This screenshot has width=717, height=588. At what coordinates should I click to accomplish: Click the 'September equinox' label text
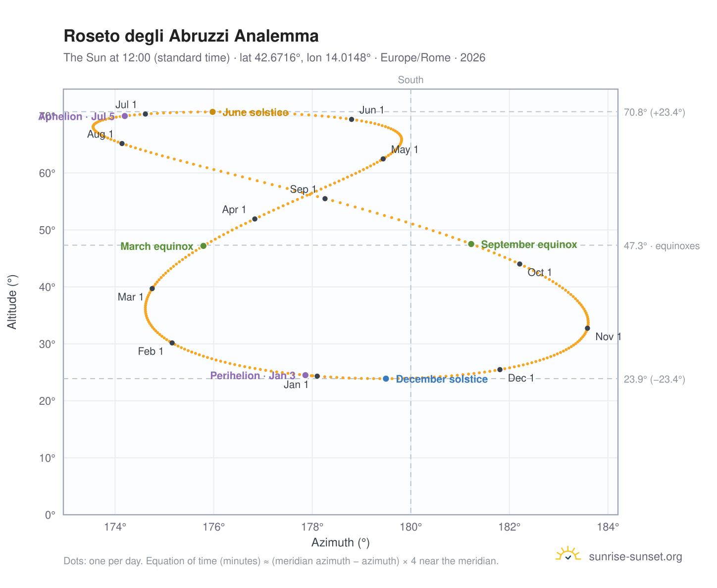[x=529, y=245]
